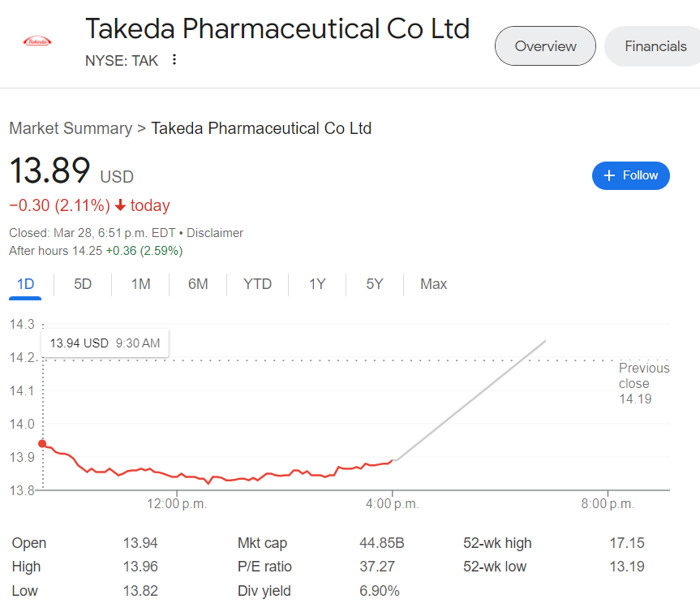Select the Max chart range
This screenshot has width=700, height=608.
tap(433, 284)
